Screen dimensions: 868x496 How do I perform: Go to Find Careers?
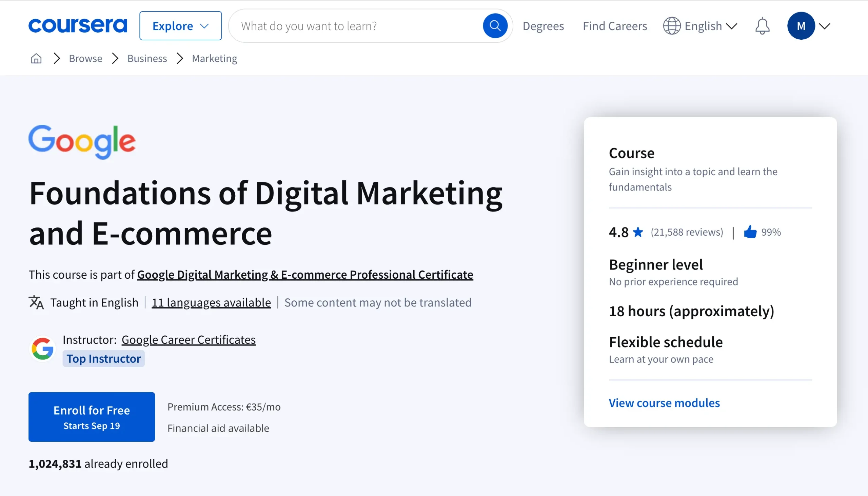point(614,26)
